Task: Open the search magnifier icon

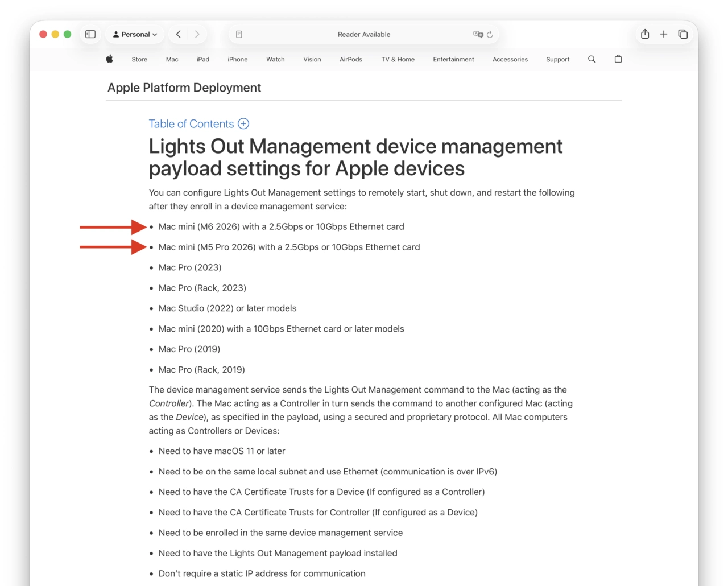Action: (x=591, y=59)
